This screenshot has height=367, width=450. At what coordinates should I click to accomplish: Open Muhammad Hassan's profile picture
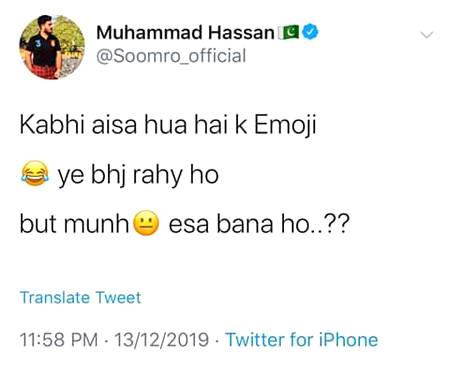52,47
